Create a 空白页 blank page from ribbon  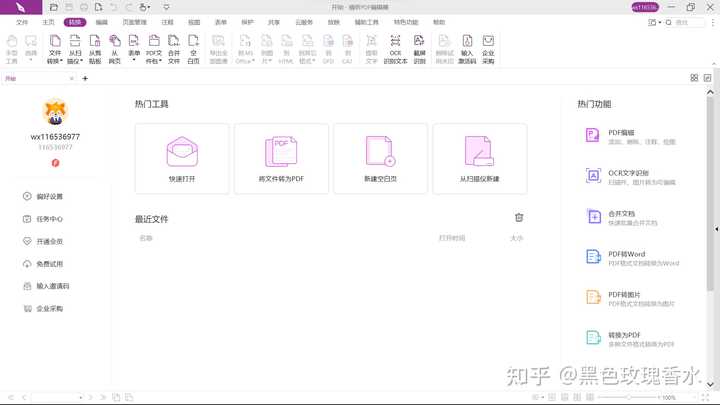pyautogui.click(x=193, y=49)
